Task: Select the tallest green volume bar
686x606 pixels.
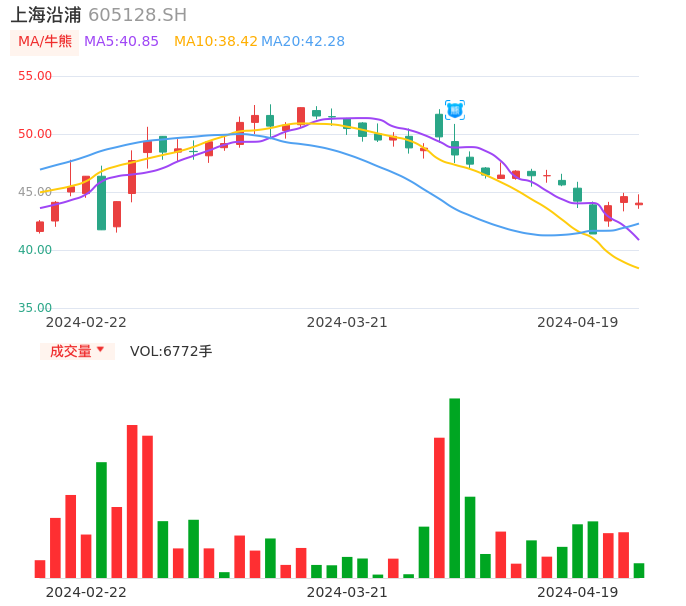Action: pyautogui.click(x=455, y=488)
